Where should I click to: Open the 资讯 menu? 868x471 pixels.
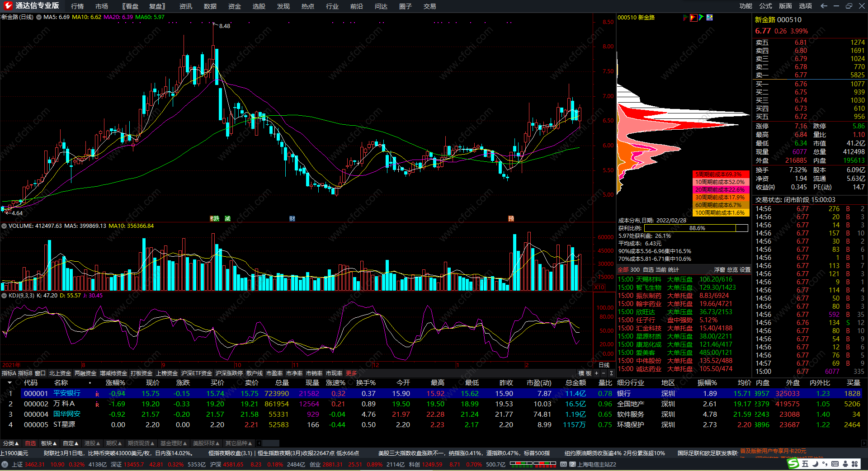[x=186, y=6]
